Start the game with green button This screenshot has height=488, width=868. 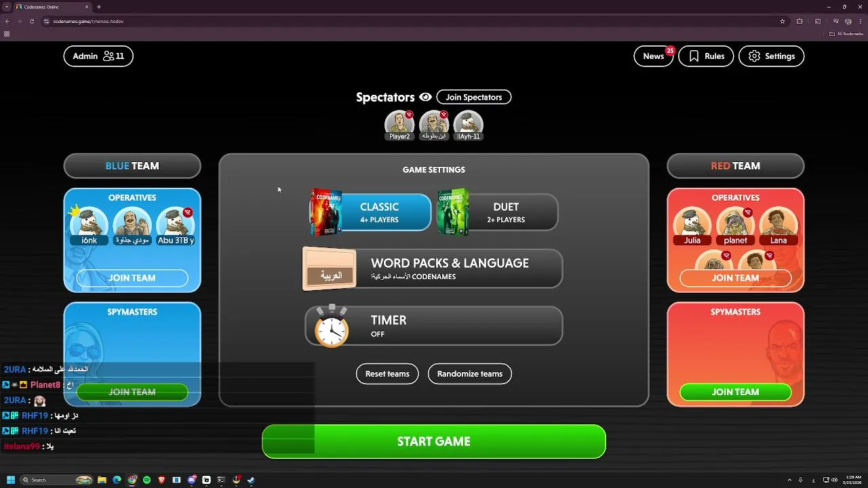[x=434, y=441]
